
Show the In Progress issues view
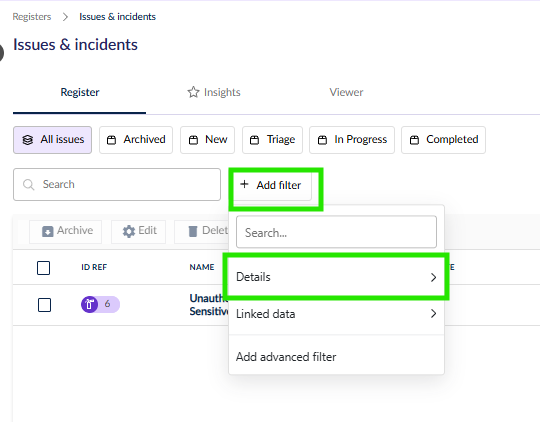pos(352,140)
